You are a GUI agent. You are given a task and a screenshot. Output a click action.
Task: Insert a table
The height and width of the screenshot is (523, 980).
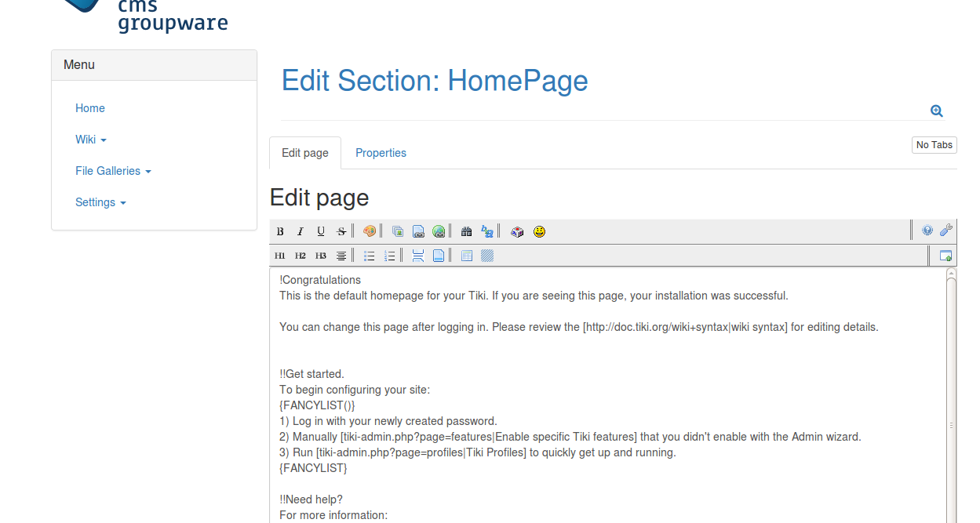(x=467, y=256)
